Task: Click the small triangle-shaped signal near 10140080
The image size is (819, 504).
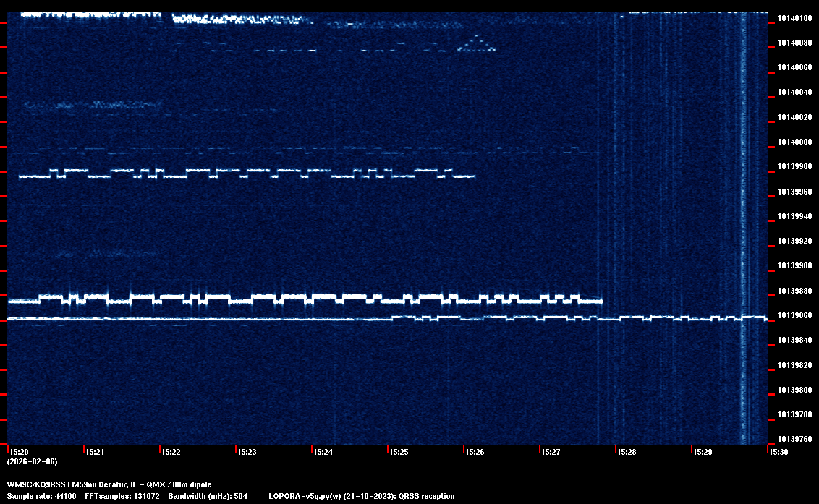Action: coord(477,45)
